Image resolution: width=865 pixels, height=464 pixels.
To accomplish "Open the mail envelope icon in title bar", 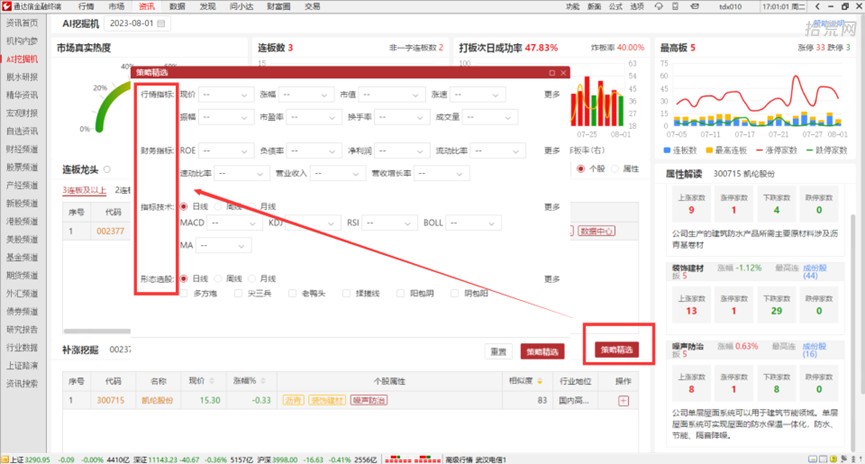I will pos(695,6).
